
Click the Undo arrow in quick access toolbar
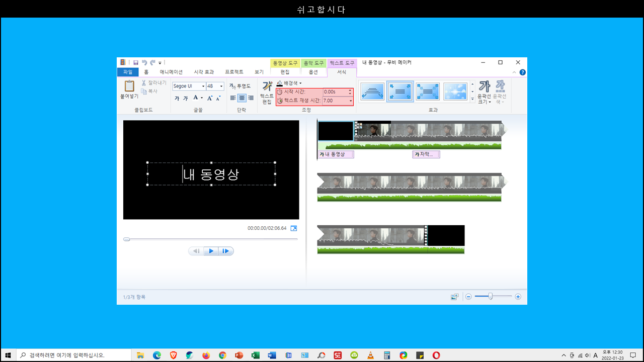point(144,63)
